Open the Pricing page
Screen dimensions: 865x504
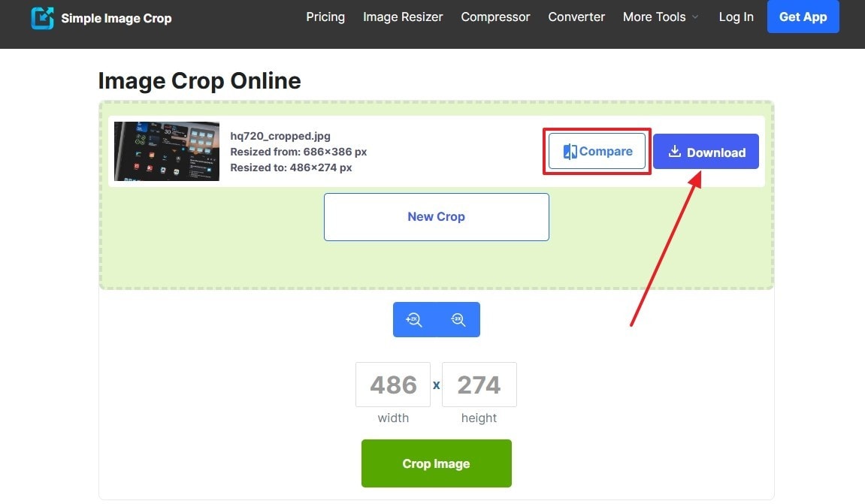click(x=325, y=17)
